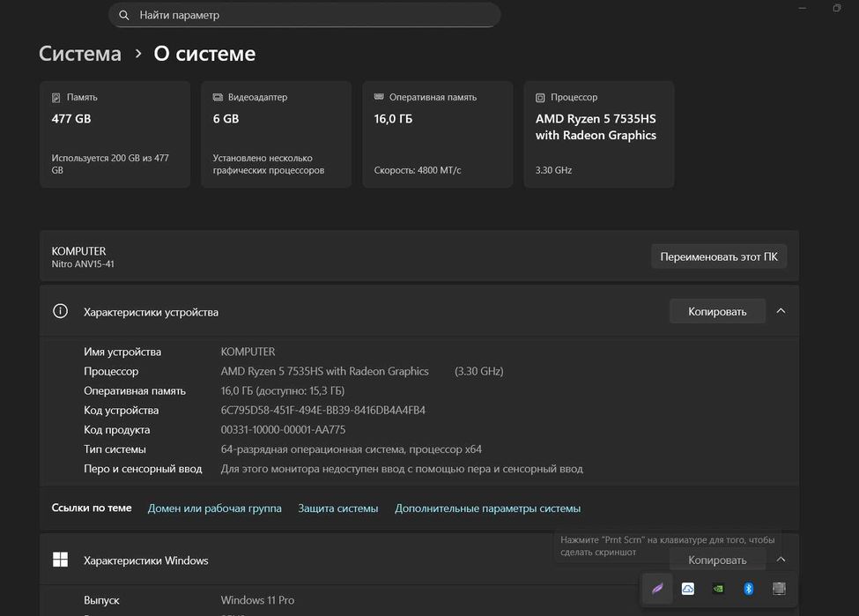This screenshot has height=616, width=859.
Task: Click the "Windows 11 Pro" edition value
Action: click(x=257, y=600)
